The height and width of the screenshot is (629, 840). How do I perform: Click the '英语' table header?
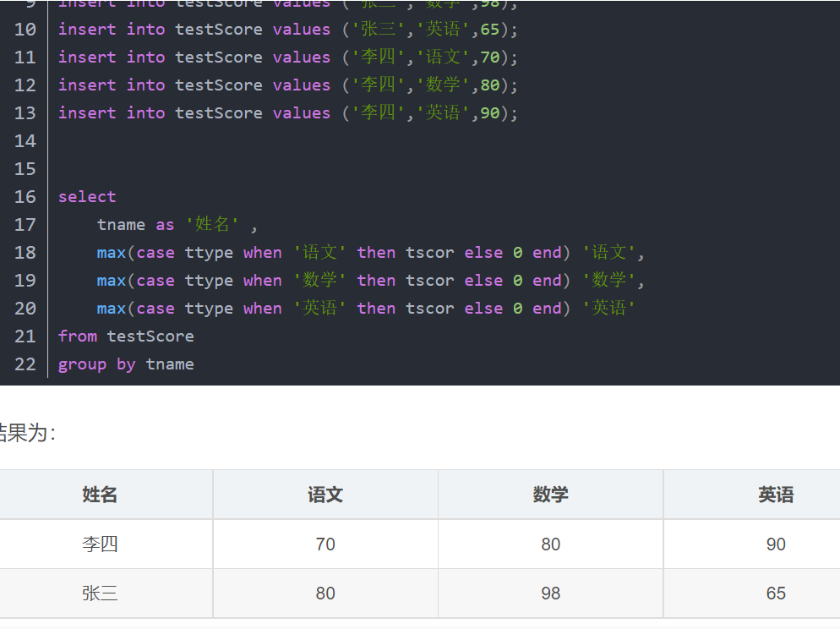tap(776, 495)
